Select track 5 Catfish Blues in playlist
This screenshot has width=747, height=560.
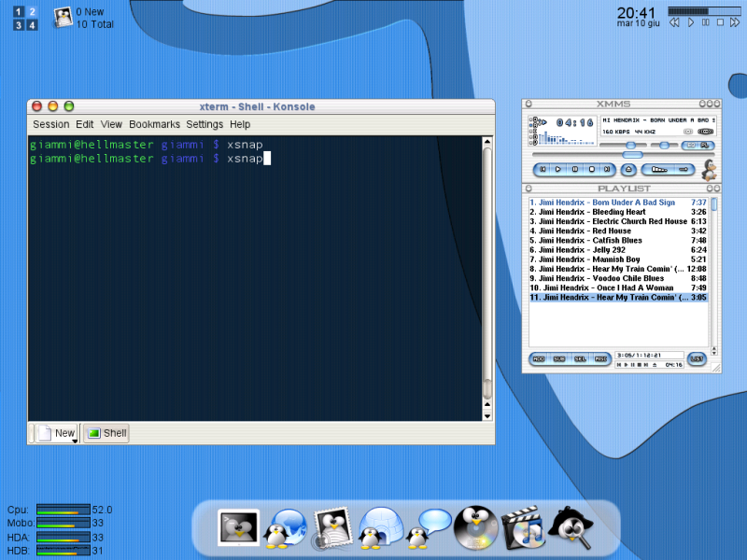[x=618, y=241]
